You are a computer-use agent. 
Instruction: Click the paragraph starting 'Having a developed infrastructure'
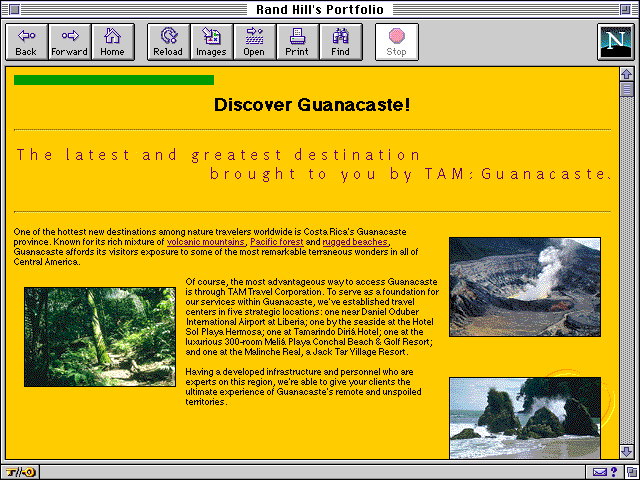pos(303,387)
